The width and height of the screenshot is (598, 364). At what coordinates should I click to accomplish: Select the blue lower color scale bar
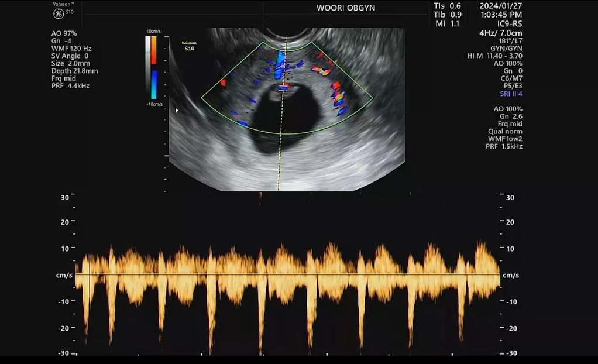153,84
